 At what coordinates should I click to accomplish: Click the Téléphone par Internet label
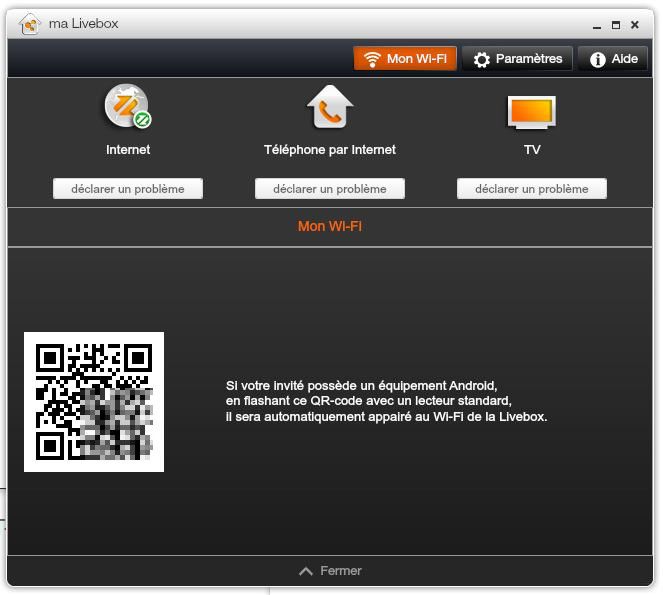[330, 150]
